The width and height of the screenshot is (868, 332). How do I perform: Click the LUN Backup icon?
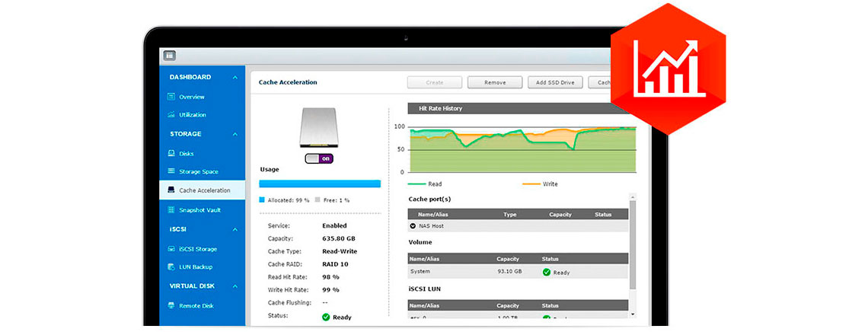point(171,267)
